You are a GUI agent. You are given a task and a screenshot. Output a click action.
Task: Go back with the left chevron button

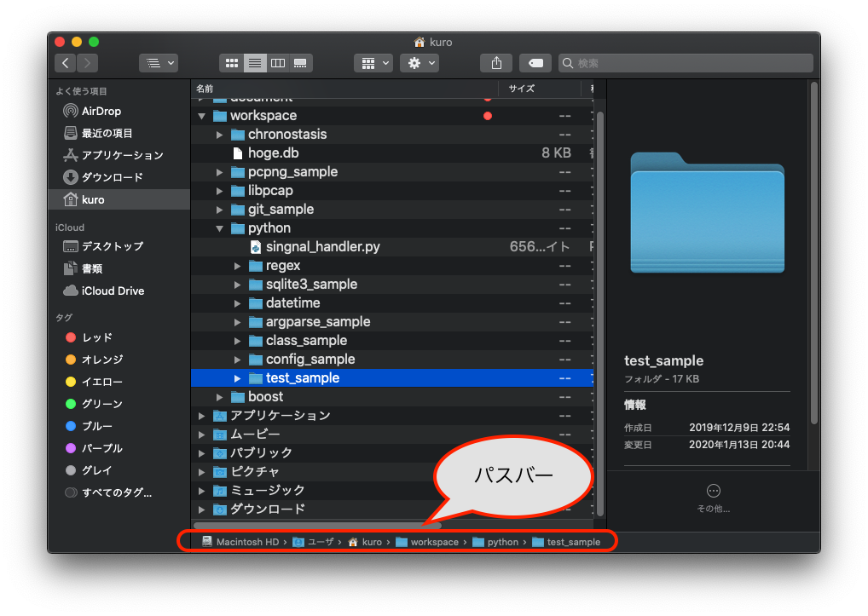point(66,63)
